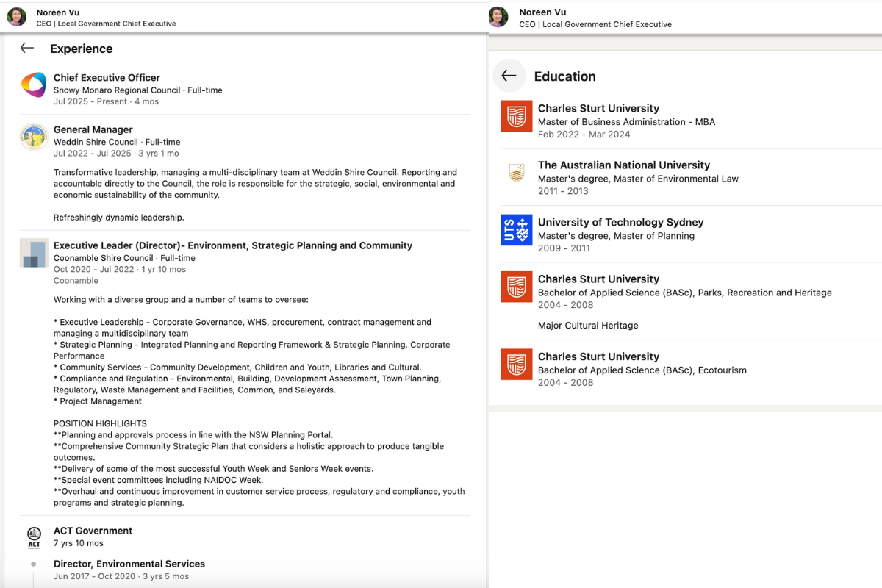Screen dimensions: 882x588
Task: Click the Australian National University logo
Action: (516, 173)
